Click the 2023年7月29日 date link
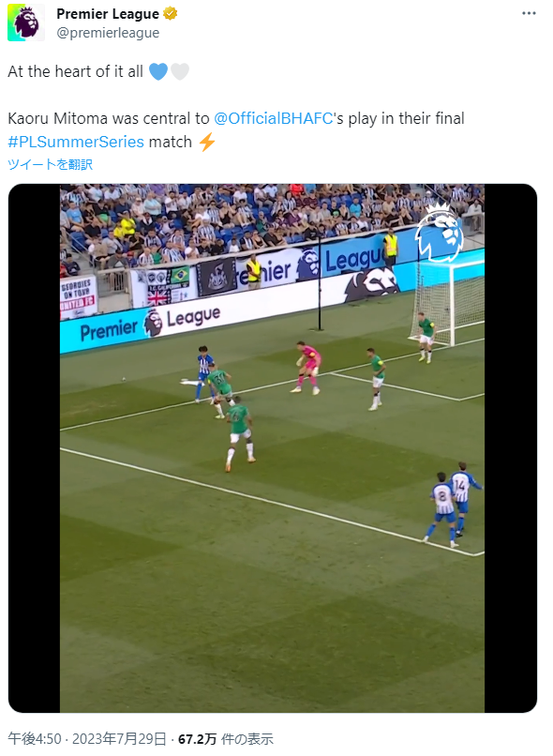This screenshot has height=756, width=553. pyautogui.click(x=119, y=738)
